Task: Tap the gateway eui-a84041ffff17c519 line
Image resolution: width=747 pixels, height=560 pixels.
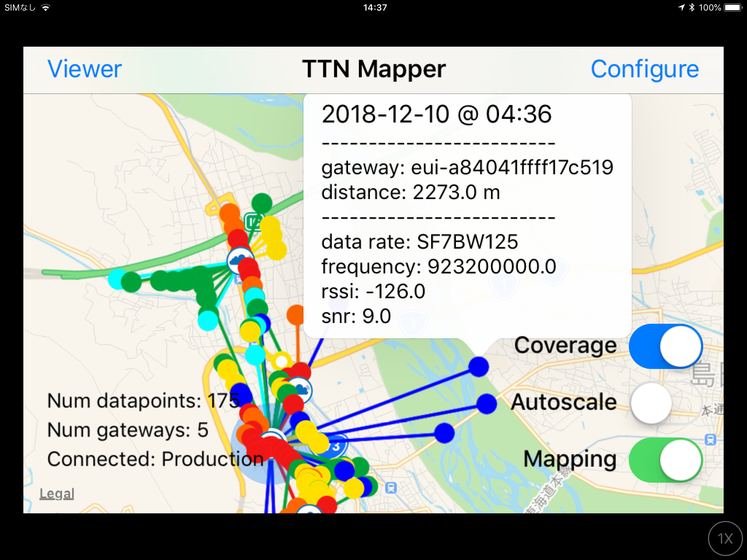Action: tap(467, 168)
